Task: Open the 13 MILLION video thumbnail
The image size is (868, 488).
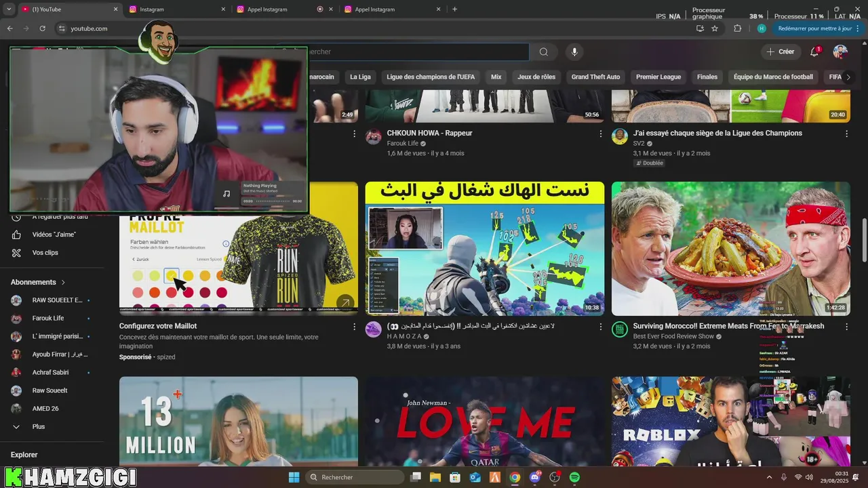Action: pyautogui.click(x=239, y=422)
